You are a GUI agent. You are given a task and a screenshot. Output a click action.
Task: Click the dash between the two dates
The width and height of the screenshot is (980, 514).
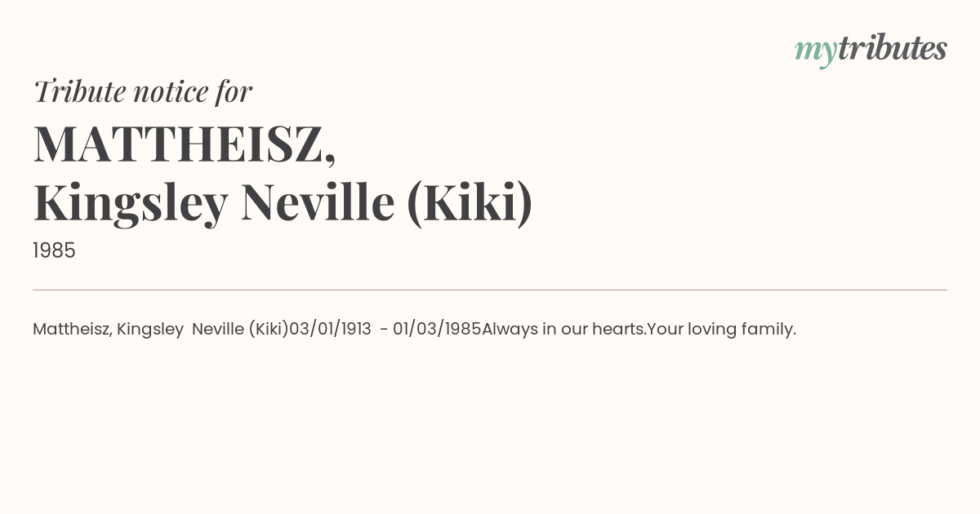(383, 329)
